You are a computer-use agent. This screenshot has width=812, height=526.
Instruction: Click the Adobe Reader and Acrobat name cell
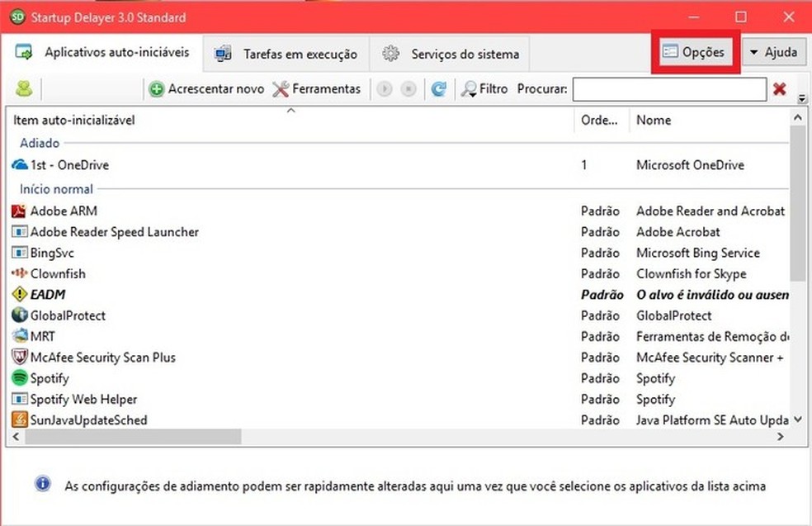click(710, 211)
